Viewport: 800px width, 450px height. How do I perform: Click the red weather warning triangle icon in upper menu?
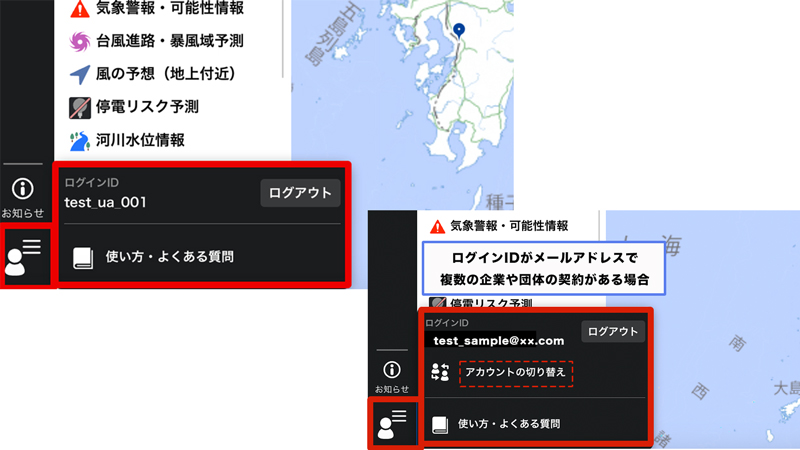pyautogui.click(x=80, y=9)
